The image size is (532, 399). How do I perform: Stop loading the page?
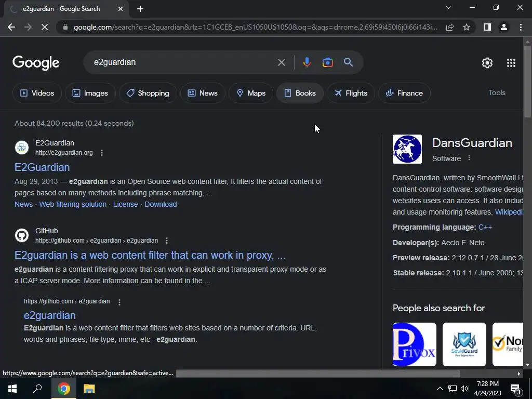coord(45,27)
